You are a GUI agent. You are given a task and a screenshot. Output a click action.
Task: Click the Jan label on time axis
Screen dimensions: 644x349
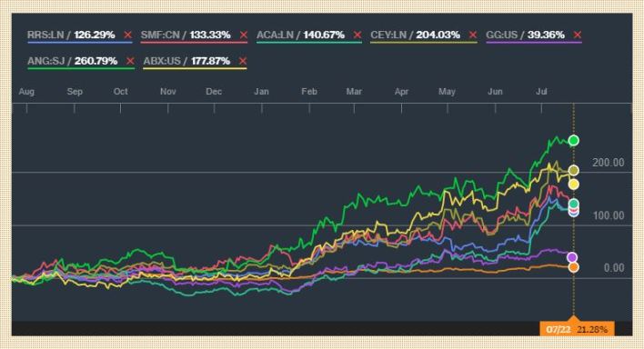pyautogui.click(x=261, y=92)
